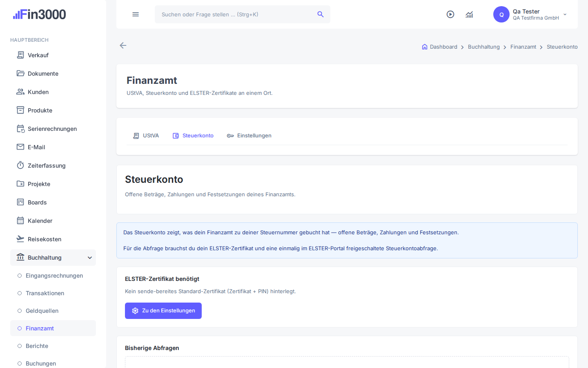
Task: Open the Buchhaltung breadcrumb link
Action: 484,47
